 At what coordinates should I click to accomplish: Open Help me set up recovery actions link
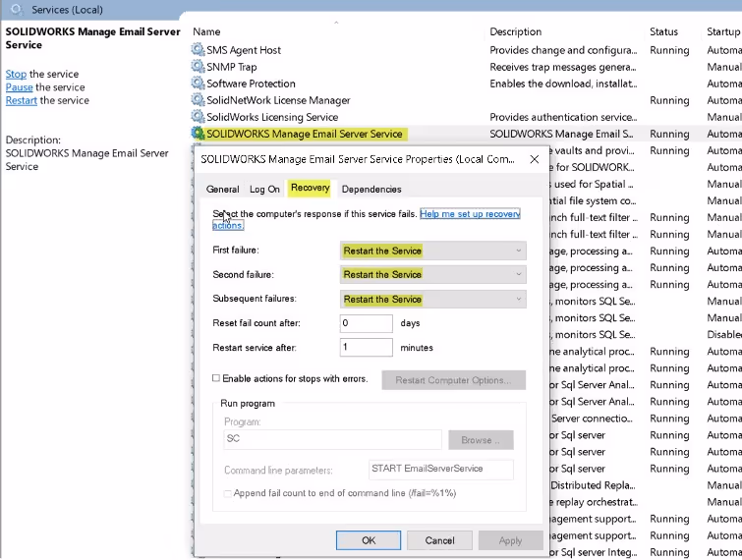tap(470, 214)
